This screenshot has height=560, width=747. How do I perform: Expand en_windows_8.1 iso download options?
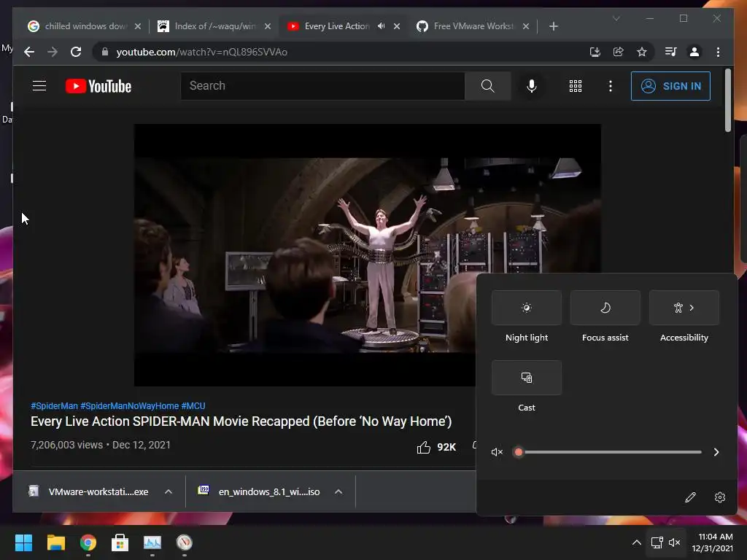338,491
